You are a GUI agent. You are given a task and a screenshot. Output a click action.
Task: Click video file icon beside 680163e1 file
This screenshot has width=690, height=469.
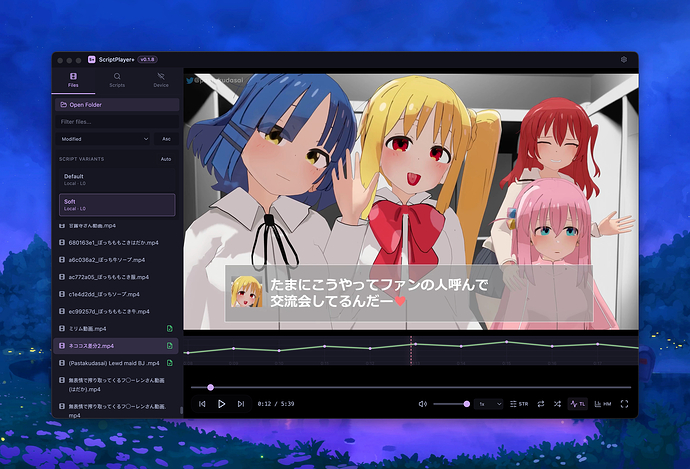point(62,243)
